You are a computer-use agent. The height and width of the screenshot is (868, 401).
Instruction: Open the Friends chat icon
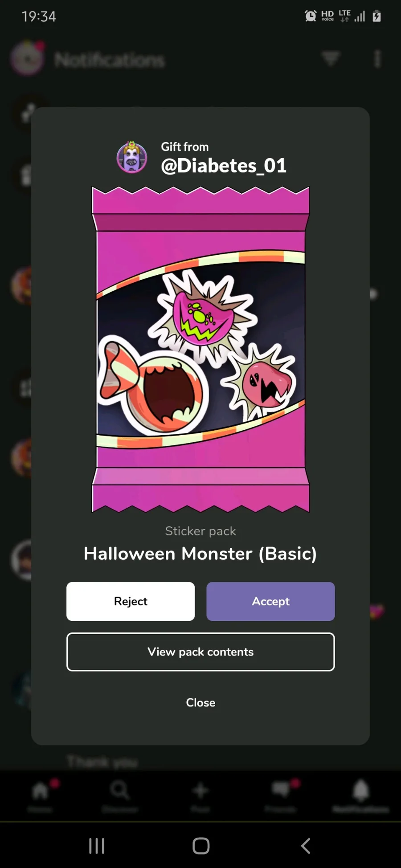tap(281, 790)
